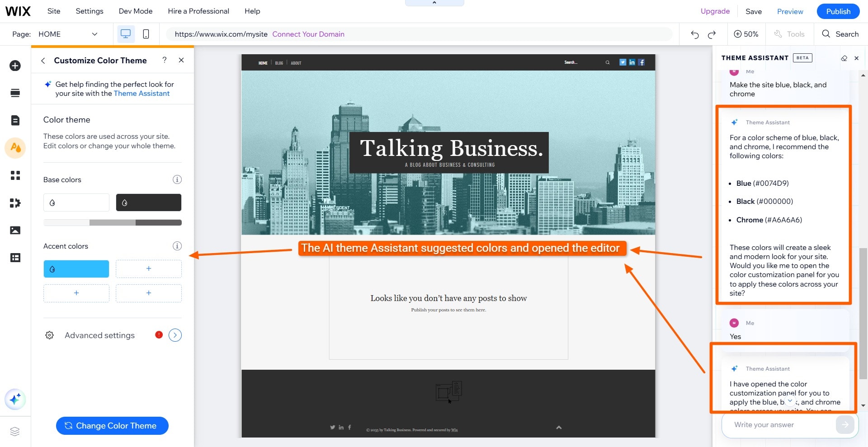Click the Save button

[754, 12]
